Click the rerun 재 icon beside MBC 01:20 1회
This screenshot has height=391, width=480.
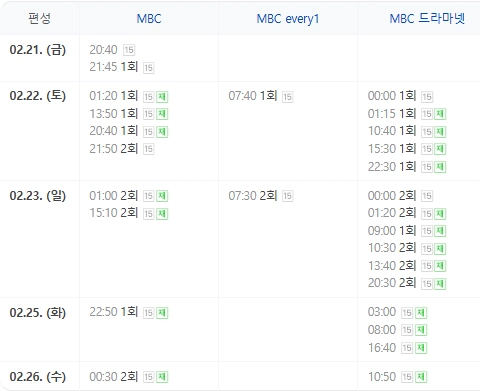pyautogui.click(x=162, y=97)
